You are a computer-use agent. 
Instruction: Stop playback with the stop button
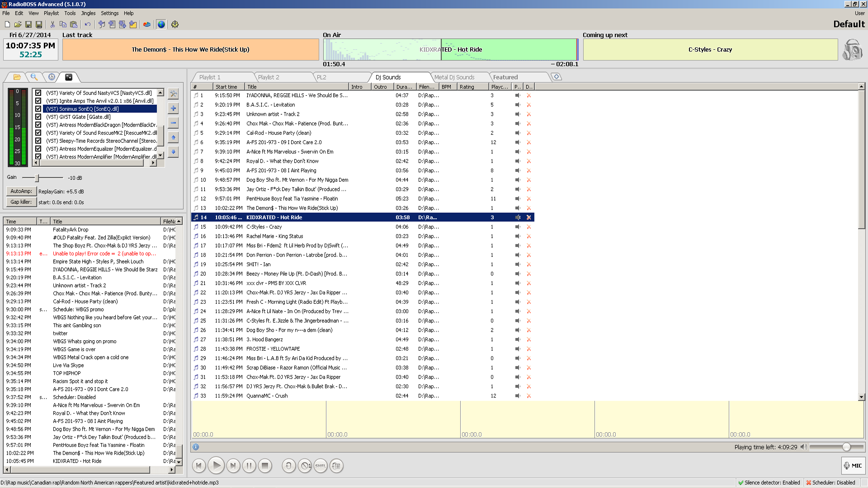pyautogui.click(x=265, y=466)
